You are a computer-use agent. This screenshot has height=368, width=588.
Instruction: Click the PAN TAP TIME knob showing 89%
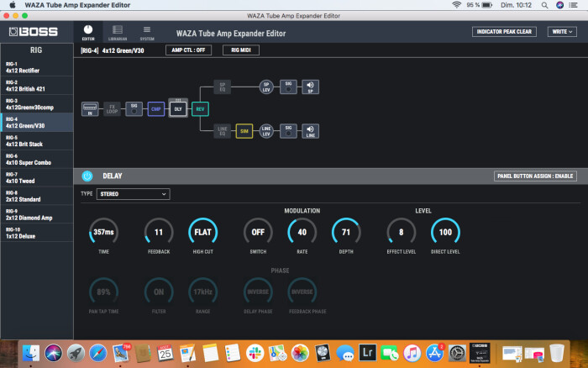click(x=103, y=292)
